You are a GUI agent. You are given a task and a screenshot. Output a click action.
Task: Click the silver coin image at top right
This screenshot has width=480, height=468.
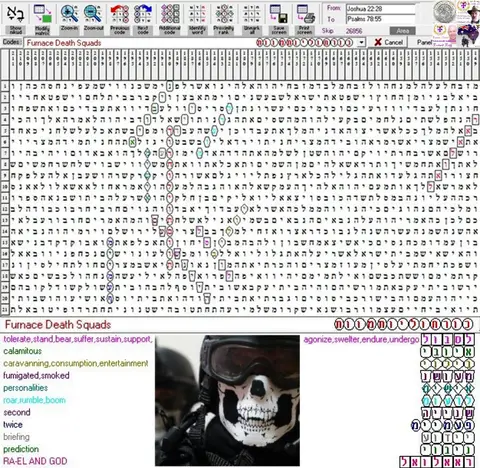point(444,11)
